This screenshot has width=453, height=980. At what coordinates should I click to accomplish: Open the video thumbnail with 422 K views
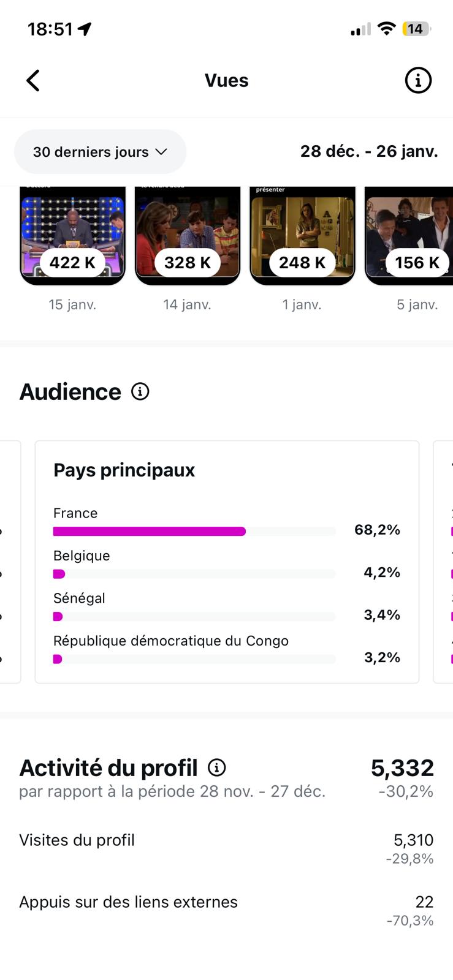[72, 236]
